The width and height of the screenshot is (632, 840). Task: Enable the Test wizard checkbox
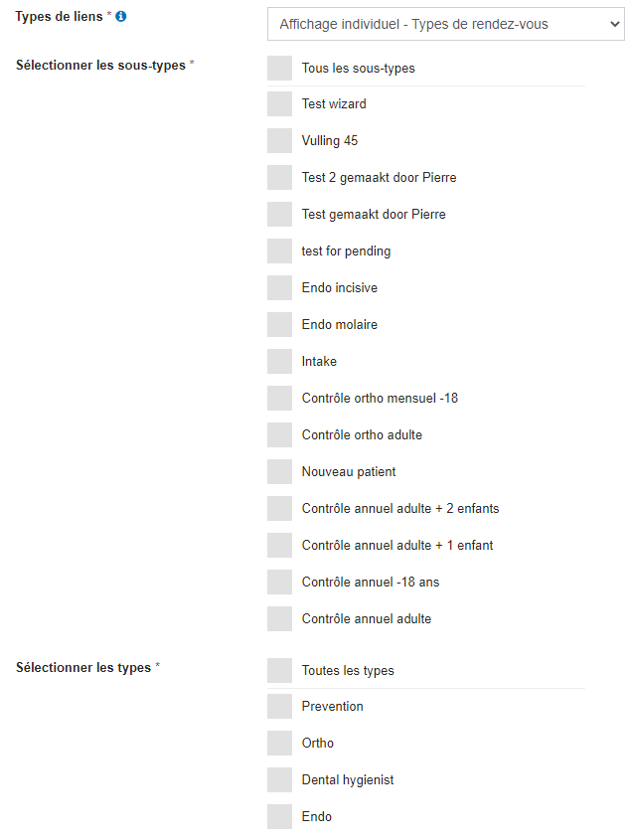[279, 104]
